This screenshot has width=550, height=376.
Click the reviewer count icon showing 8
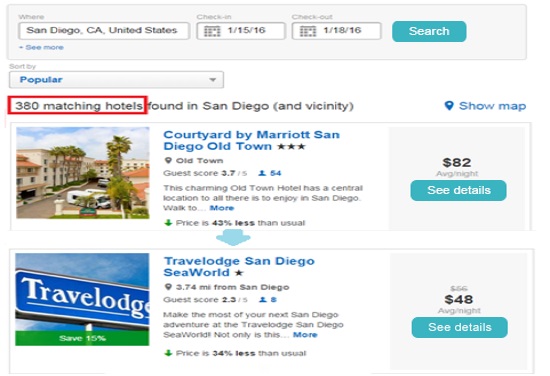pos(263,300)
